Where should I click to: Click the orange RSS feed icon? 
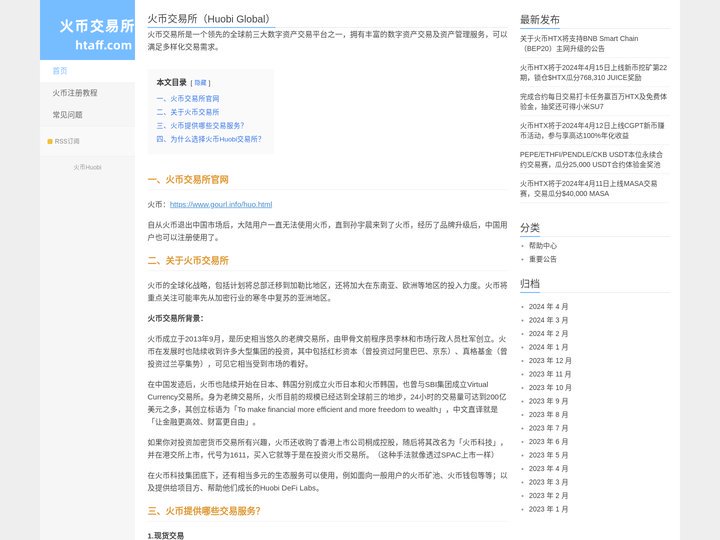[50, 141]
